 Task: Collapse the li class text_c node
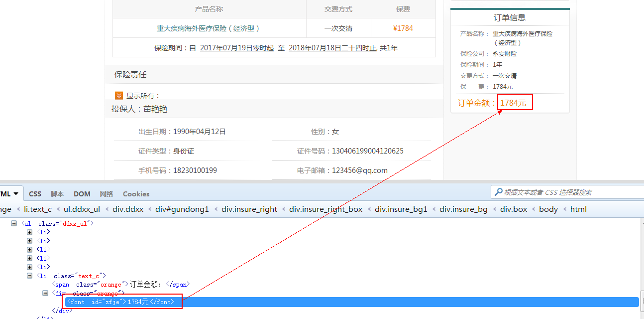tap(30, 276)
